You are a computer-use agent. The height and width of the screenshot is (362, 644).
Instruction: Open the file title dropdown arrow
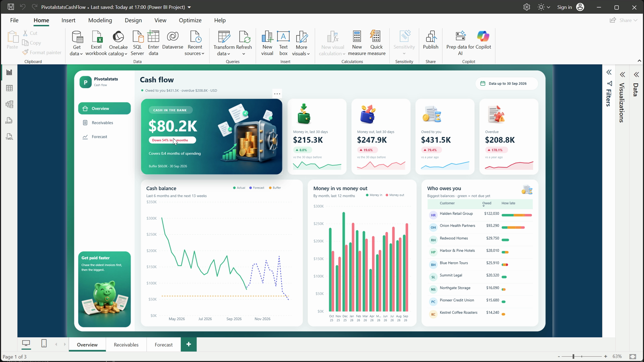coord(189,7)
